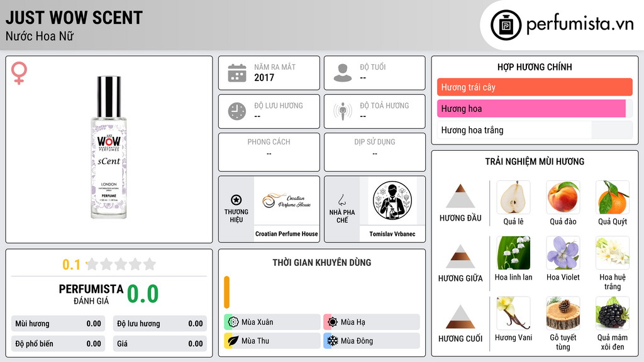The width and height of the screenshot is (644, 362).
Task: Select the Gỗ tuyết tùng cedar note image
Action: pos(563,313)
